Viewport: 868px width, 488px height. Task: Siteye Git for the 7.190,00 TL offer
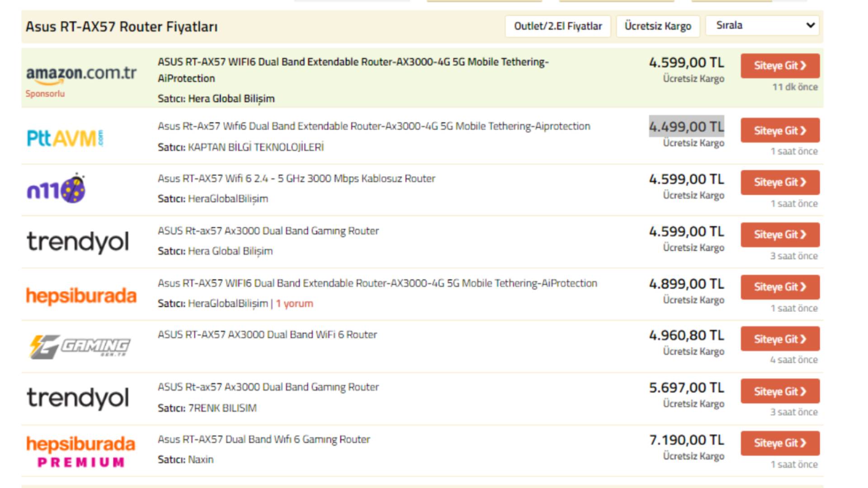(x=780, y=443)
